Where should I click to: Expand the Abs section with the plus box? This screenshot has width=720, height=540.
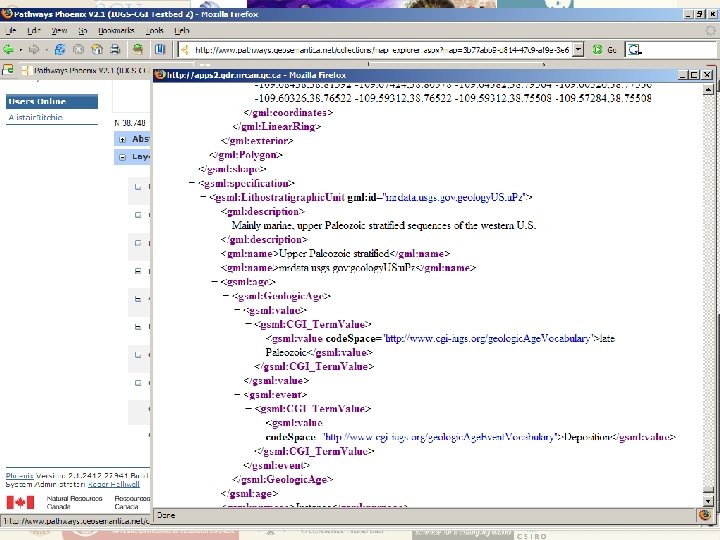[122, 139]
